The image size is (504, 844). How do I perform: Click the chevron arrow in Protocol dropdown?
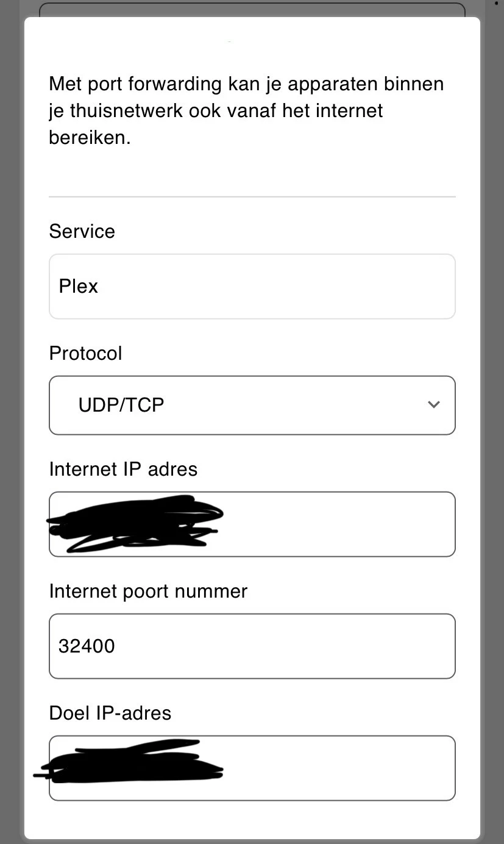click(433, 405)
